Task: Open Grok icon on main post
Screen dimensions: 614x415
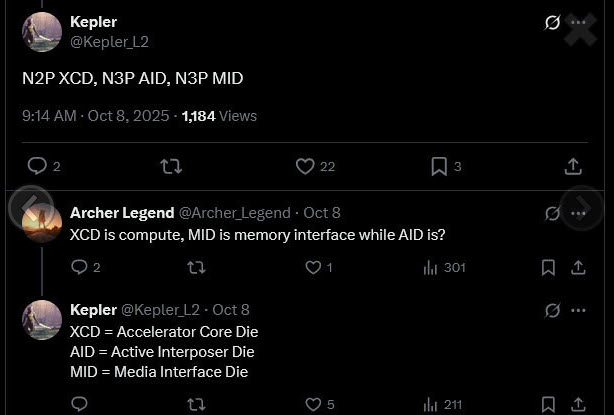Action: pyautogui.click(x=552, y=22)
